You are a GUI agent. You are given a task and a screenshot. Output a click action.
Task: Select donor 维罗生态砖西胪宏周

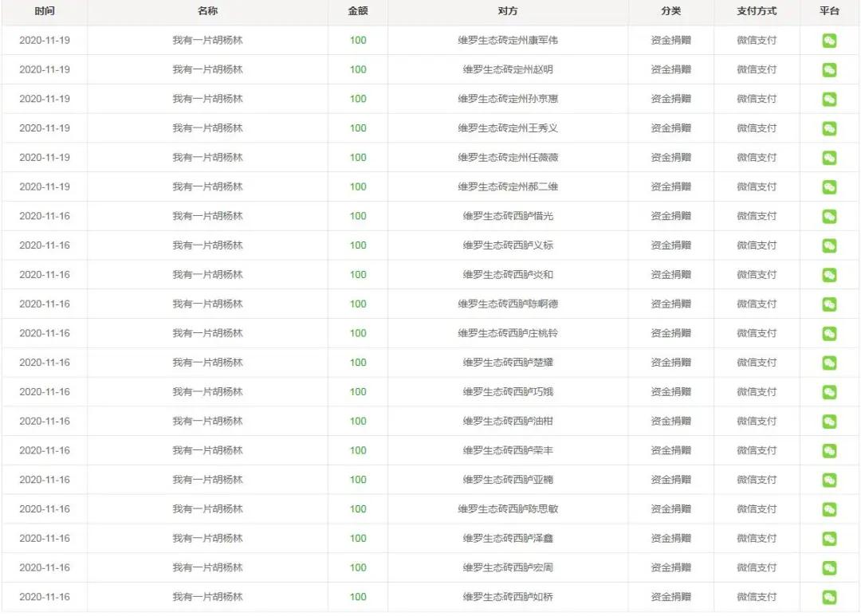pyautogui.click(x=508, y=567)
